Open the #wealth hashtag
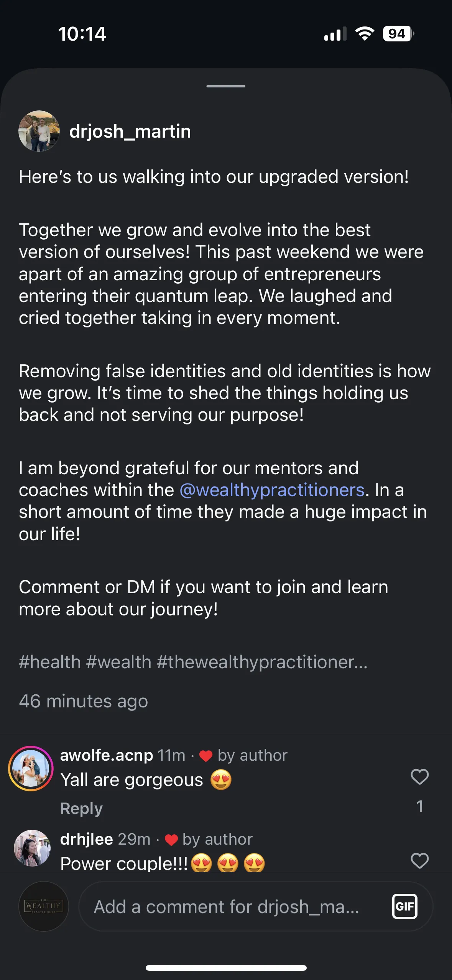452x980 pixels. pos(119,662)
